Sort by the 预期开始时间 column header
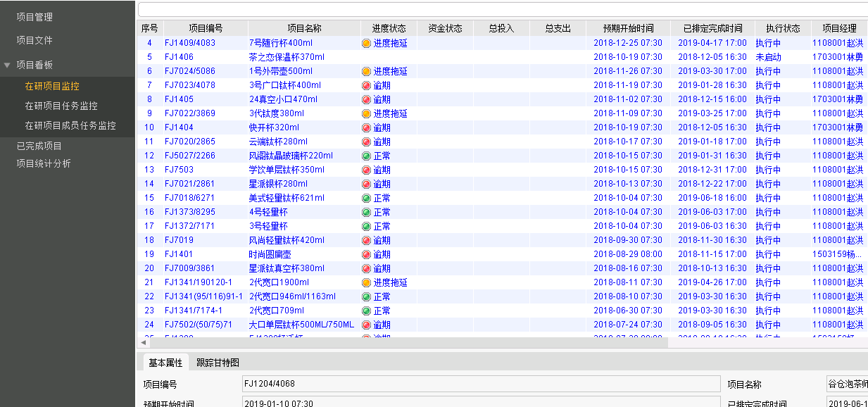 click(628, 28)
